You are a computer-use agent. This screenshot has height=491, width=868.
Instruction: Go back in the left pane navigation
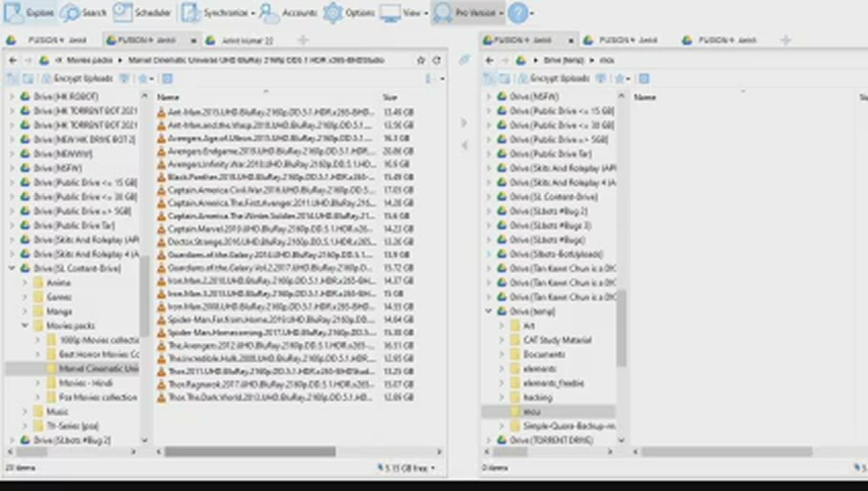[12, 60]
